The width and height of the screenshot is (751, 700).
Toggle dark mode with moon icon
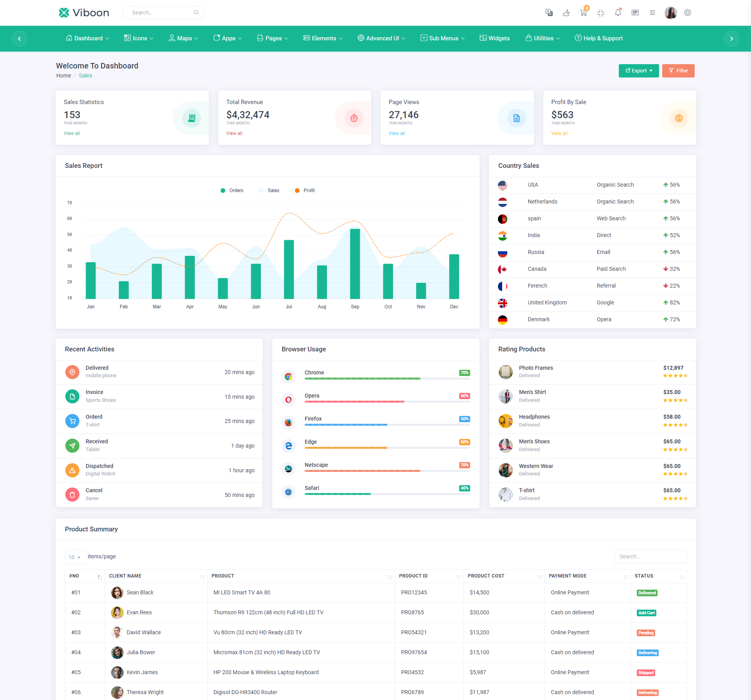click(x=566, y=13)
